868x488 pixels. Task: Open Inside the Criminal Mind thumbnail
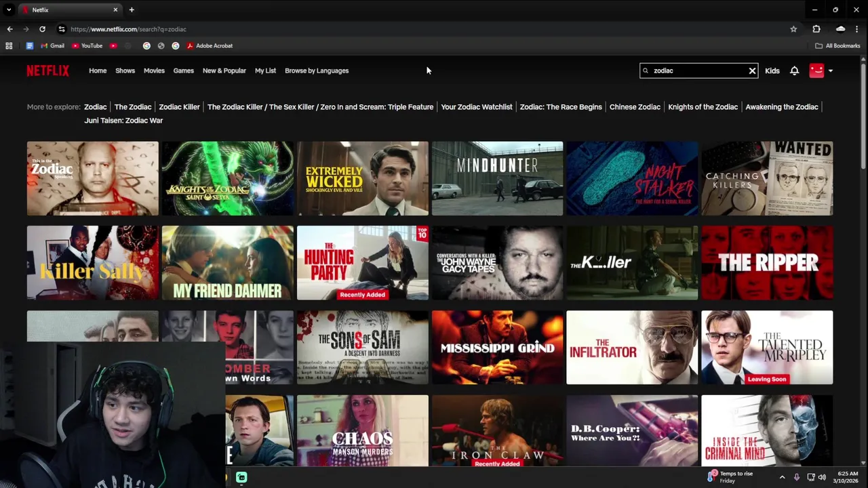pos(767,431)
